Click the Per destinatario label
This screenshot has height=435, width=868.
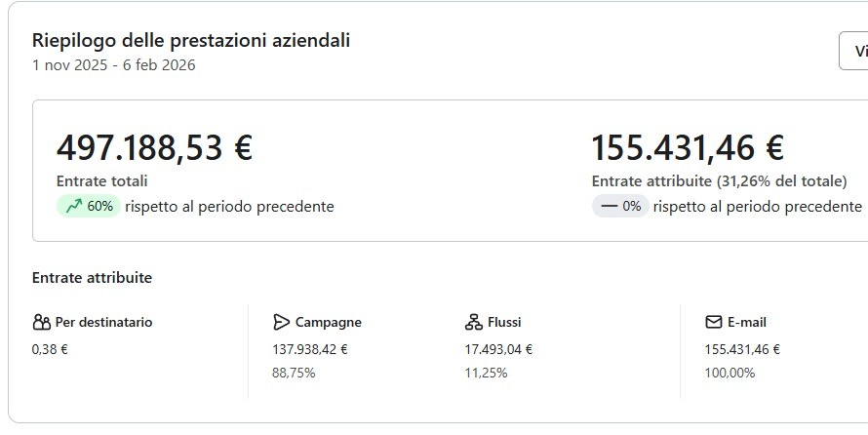[103, 323]
